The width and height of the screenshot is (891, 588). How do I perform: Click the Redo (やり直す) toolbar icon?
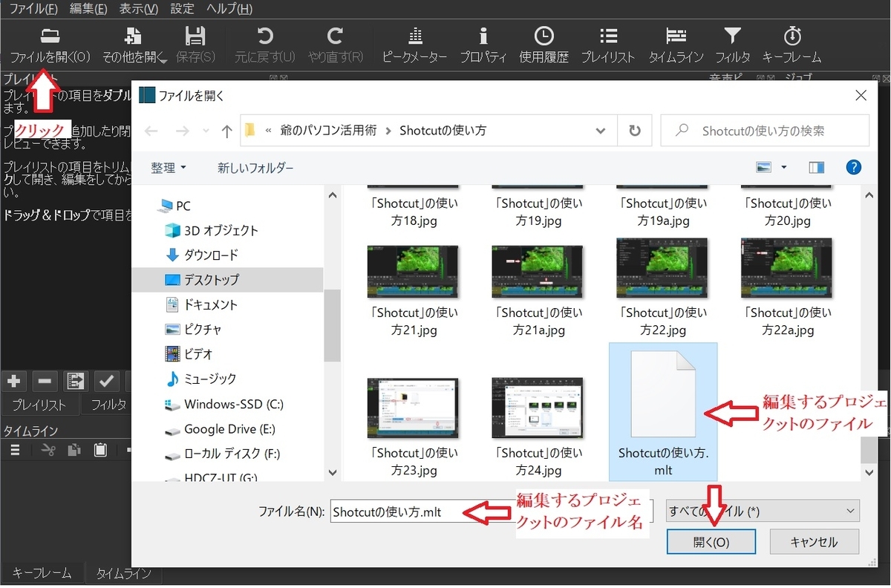coord(336,36)
